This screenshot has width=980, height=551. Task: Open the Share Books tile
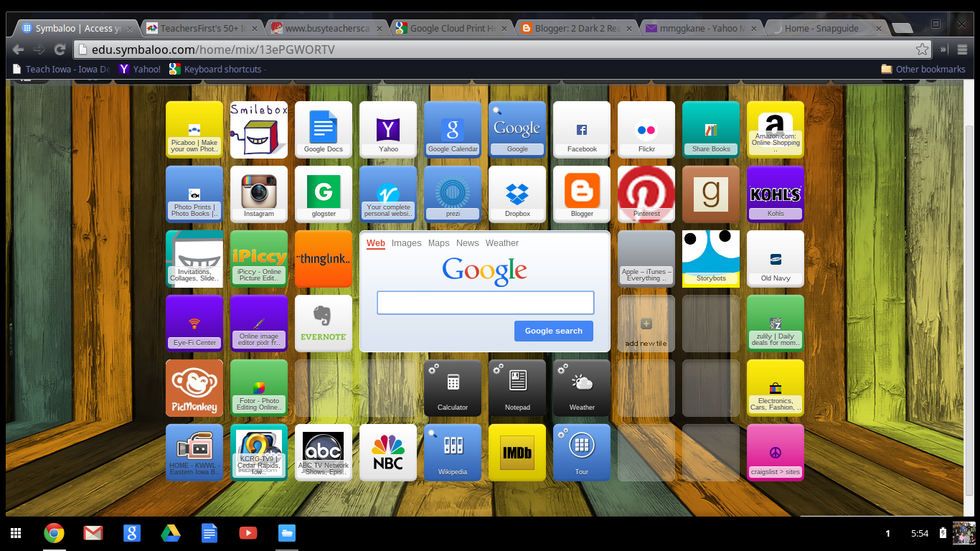[711, 129]
